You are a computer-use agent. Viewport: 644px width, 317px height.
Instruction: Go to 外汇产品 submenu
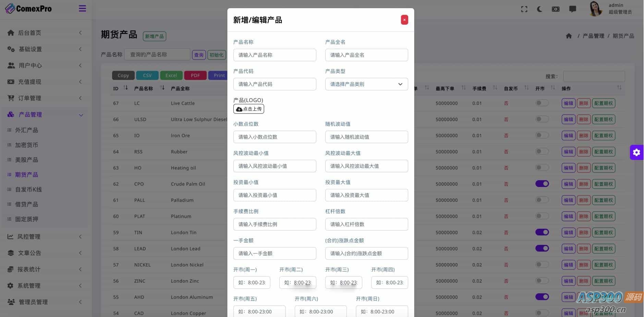26,130
